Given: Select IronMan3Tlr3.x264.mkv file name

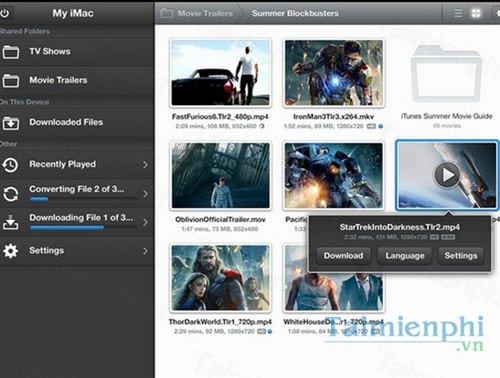Looking at the screenshot, I should [x=333, y=117].
